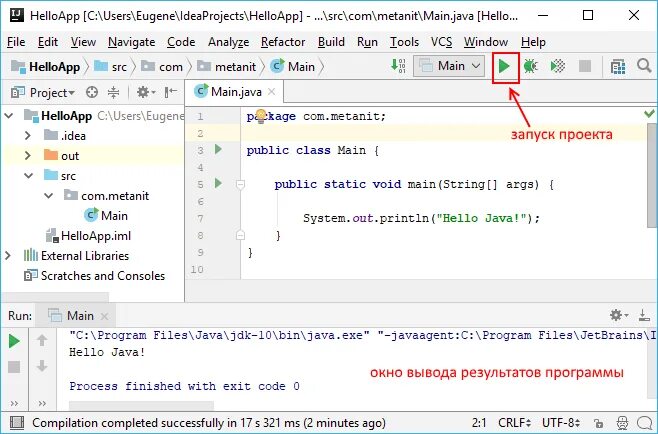Select the Main.java editor tab

tap(235, 92)
